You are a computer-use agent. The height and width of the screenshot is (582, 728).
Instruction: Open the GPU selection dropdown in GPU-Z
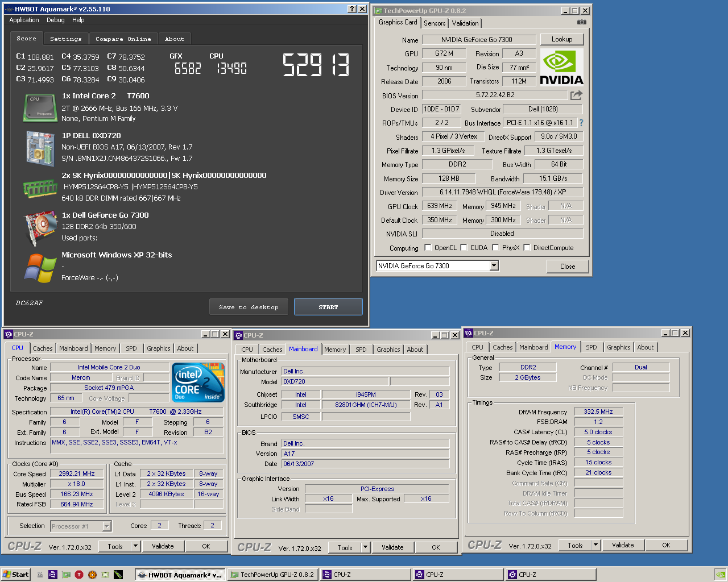tap(494, 265)
